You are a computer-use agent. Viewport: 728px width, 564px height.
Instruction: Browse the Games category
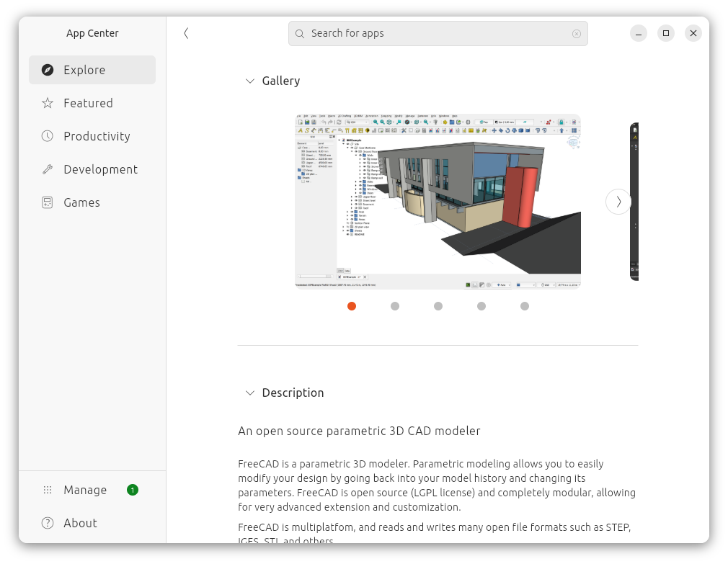tap(92, 202)
